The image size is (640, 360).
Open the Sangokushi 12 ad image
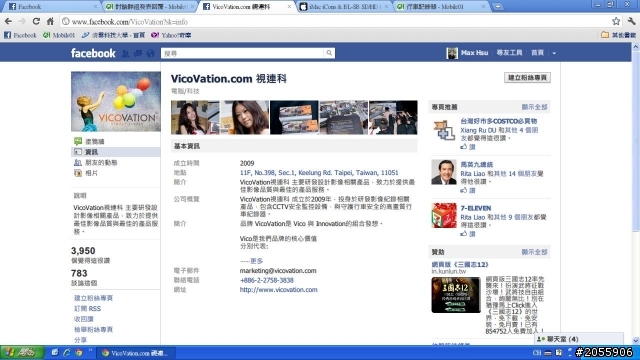pos(456,295)
